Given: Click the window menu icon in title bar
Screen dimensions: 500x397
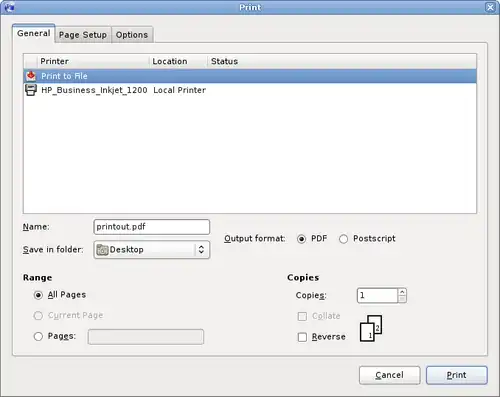Looking at the screenshot, I should (9, 7).
